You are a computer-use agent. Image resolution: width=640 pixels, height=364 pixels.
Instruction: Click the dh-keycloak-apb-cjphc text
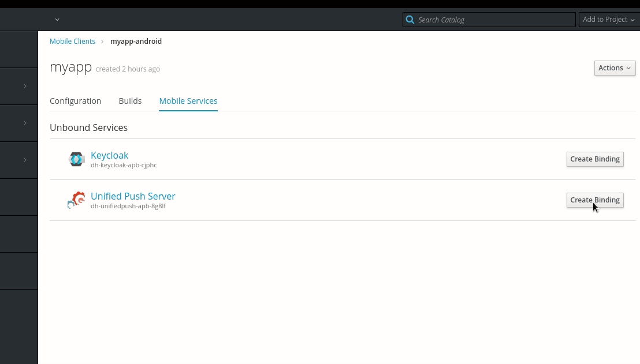coord(124,165)
